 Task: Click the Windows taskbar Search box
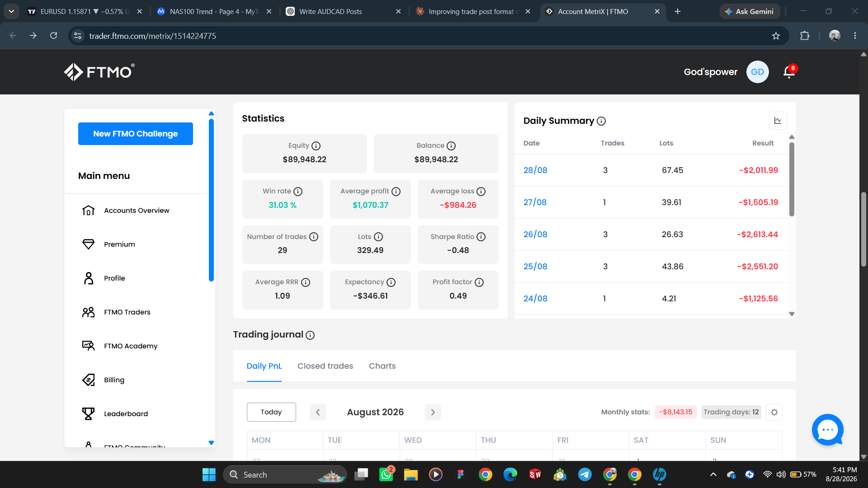pos(285,474)
